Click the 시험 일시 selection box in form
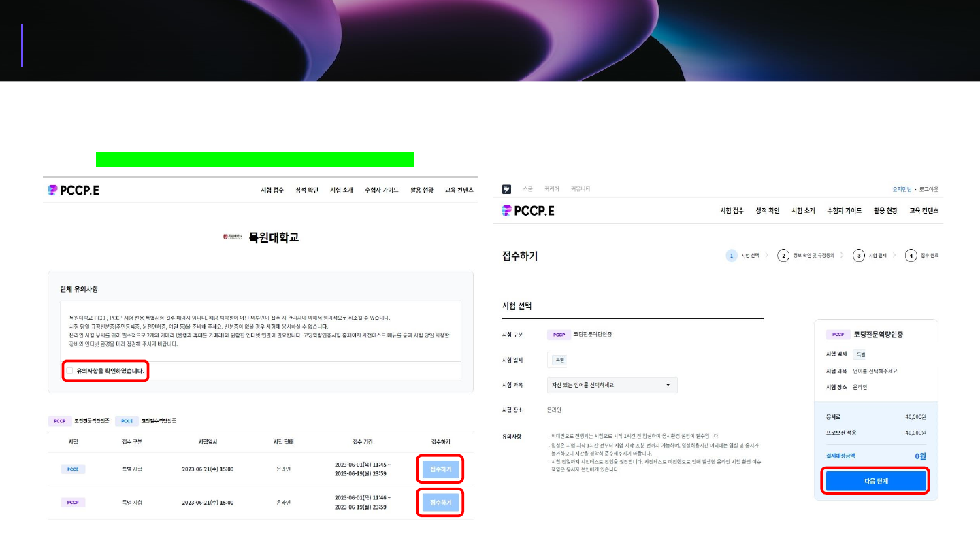Image resolution: width=980 pixels, height=551 pixels. coord(558,360)
